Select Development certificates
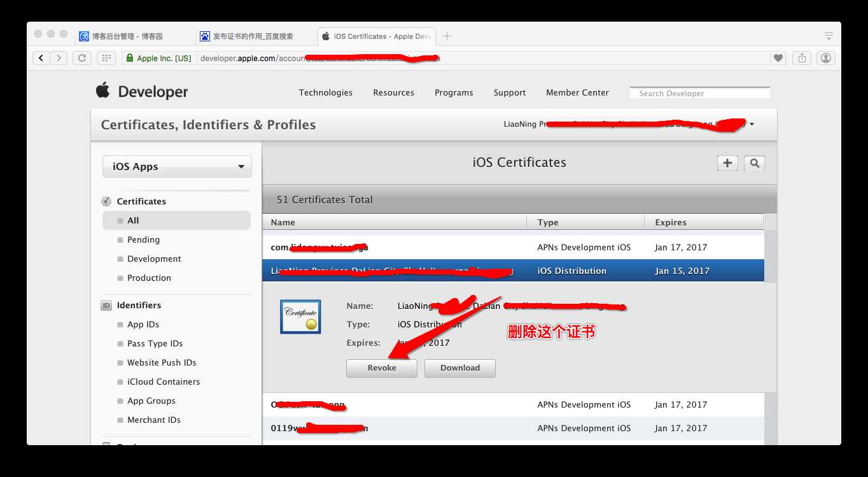This screenshot has width=868, height=477. [154, 259]
